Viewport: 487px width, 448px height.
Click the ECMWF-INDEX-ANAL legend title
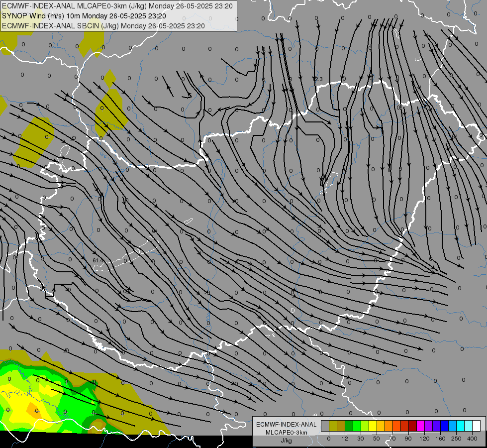[286, 425]
